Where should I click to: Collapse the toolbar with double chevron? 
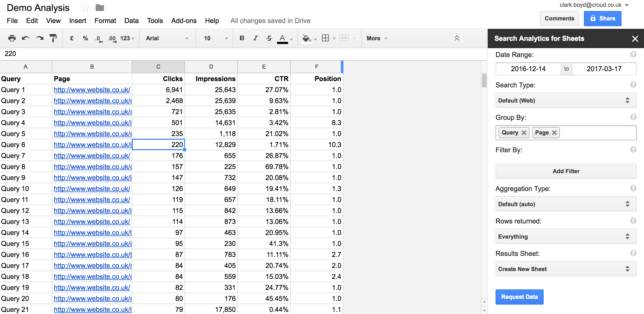pyautogui.click(x=457, y=38)
